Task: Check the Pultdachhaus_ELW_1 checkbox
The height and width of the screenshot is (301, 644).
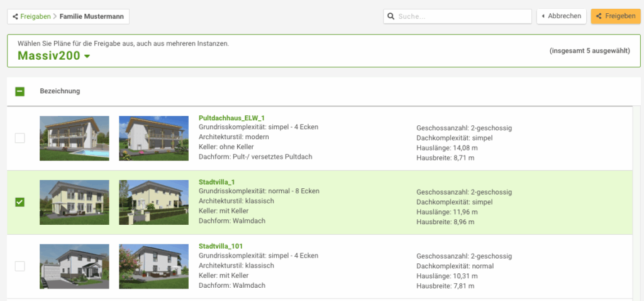Action: click(x=19, y=138)
